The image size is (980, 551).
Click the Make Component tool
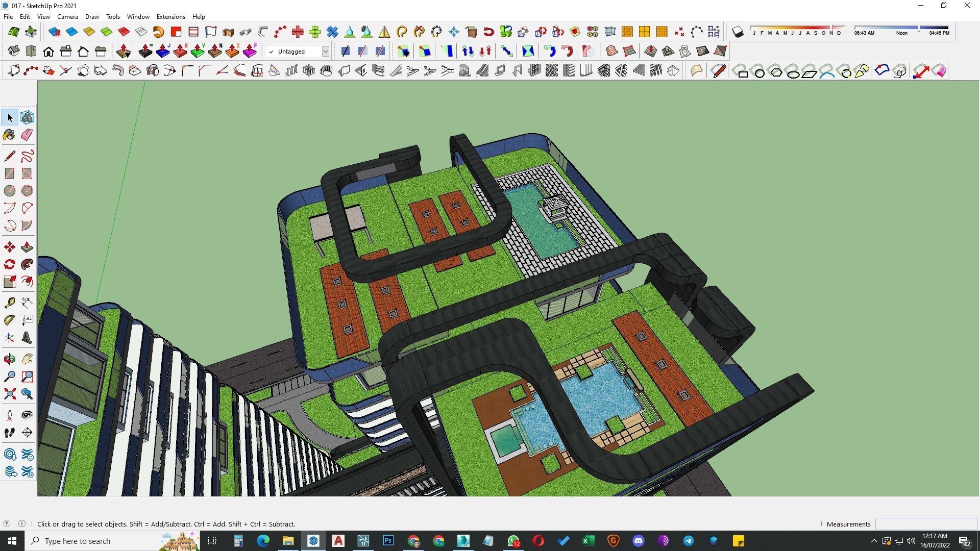coord(27,118)
